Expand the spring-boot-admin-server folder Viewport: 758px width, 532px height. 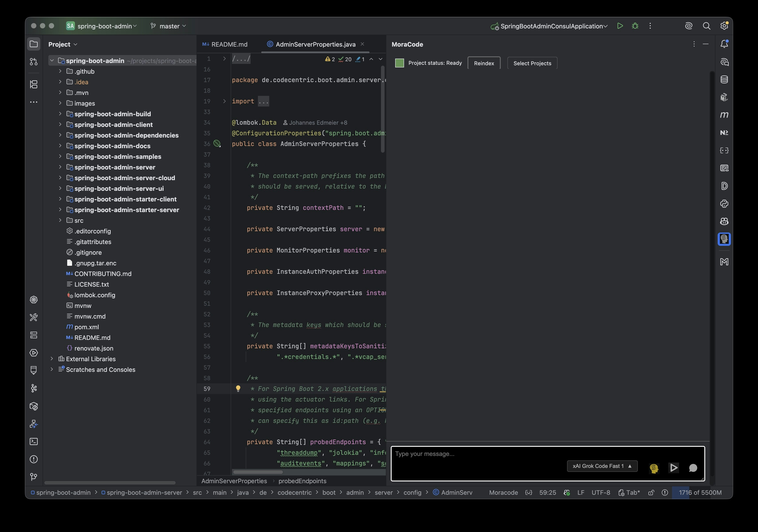coord(60,167)
